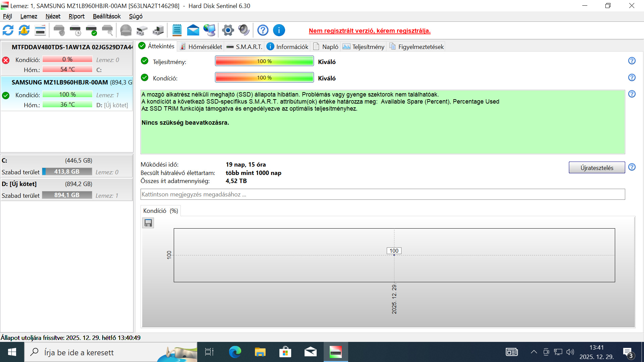Save the graph with the floppy disk icon
Image resolution: width=644 pixels, height=362 pixels.
[148, 223]
